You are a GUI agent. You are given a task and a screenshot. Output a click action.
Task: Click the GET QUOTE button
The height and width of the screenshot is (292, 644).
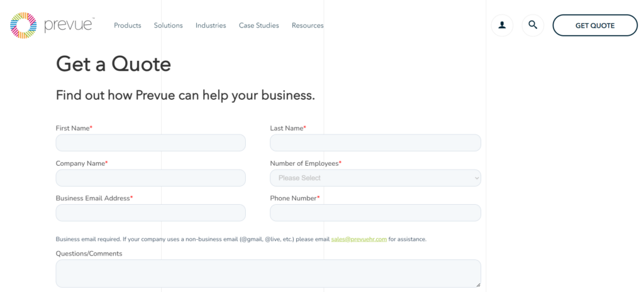(x=595, y=25)
